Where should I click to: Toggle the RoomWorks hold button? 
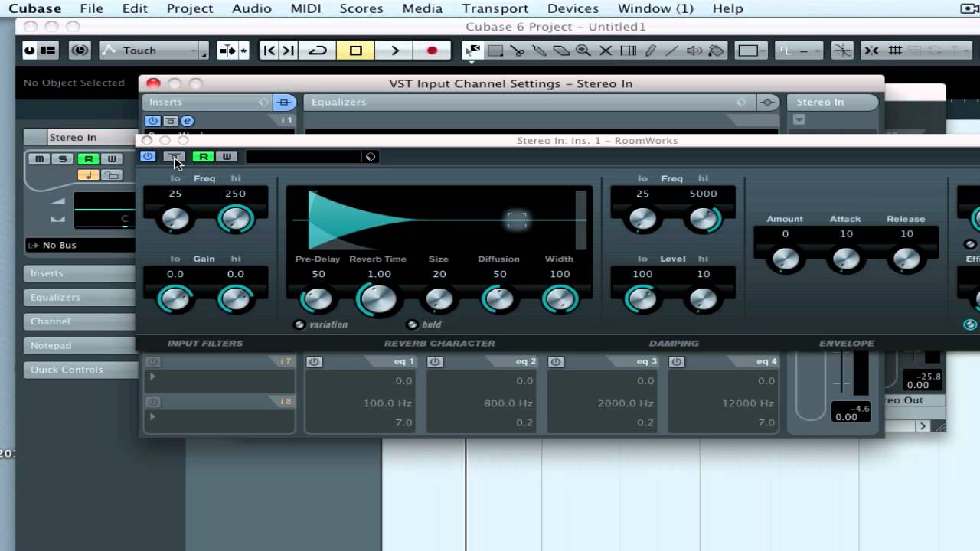pyautogui.click(x=412, y=324)
